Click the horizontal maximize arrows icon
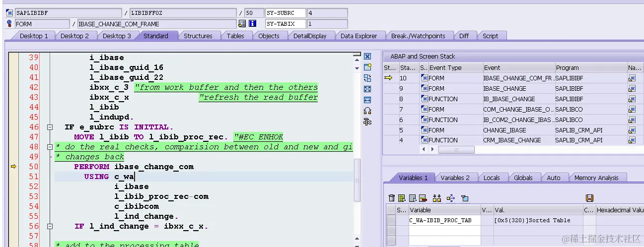 point(367,100)
